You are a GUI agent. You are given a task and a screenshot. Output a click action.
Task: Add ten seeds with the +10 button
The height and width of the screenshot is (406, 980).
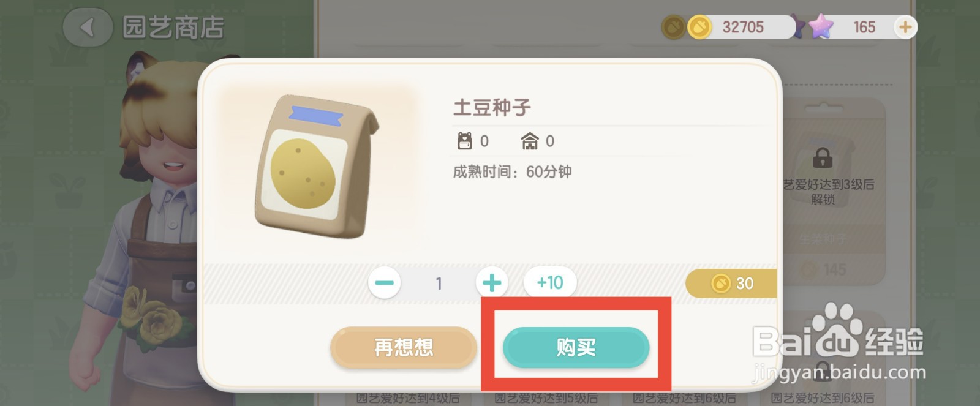(549, 282)
